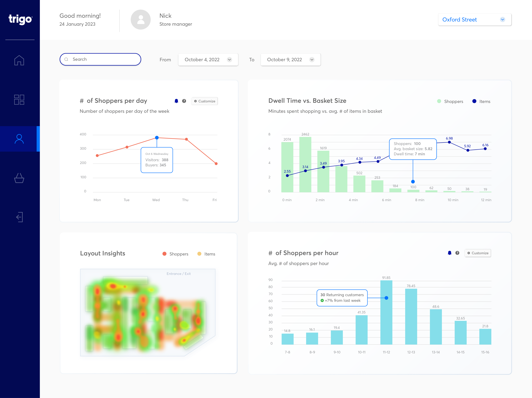Click the 14-15 hour bar at 32.65
The image size is (532, 398).
(x=461, y=333)
